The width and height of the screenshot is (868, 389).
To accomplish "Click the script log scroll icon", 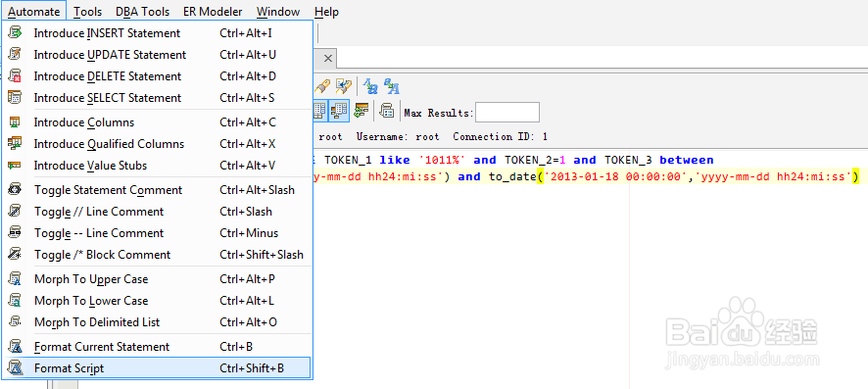I will coord(386,112).
